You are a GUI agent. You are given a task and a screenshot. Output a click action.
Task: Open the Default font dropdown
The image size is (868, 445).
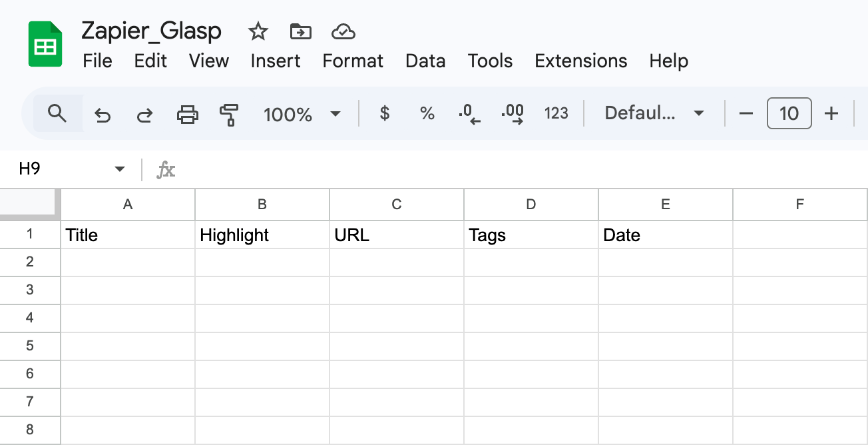[x=654, y=114]
